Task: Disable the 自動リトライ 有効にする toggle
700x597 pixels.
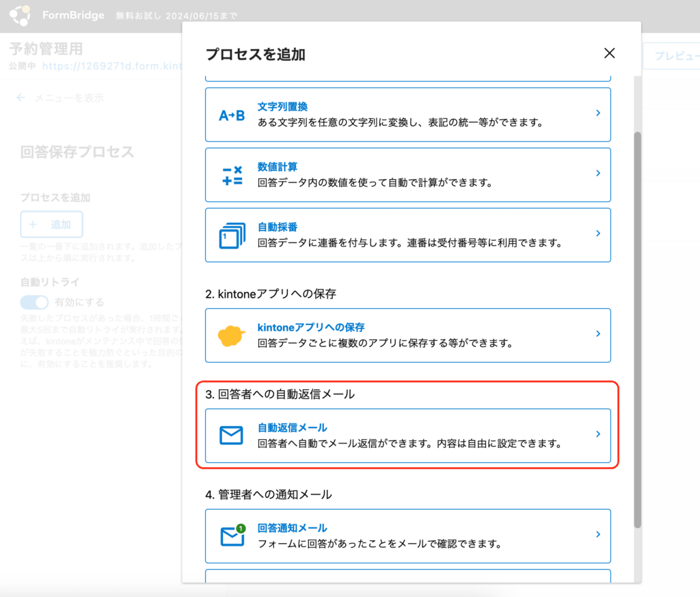Action: [34, 302]
